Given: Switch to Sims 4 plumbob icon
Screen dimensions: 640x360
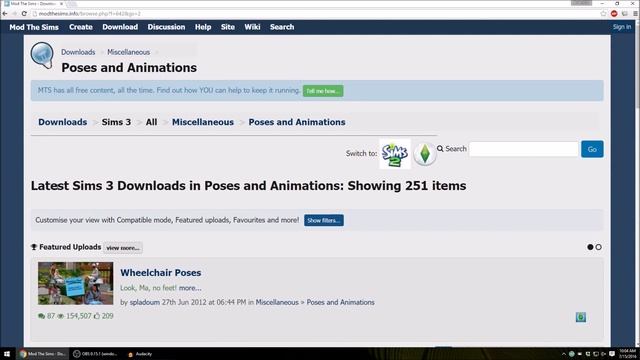Looking at the screenshot, I should click(x=424, y=154).
